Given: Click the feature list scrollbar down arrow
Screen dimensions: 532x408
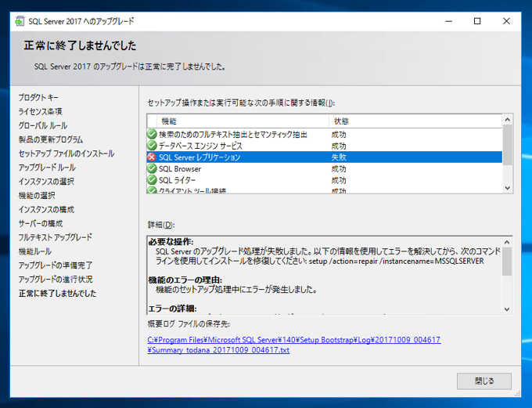Looking at the screenshot, I should (508, 187).
